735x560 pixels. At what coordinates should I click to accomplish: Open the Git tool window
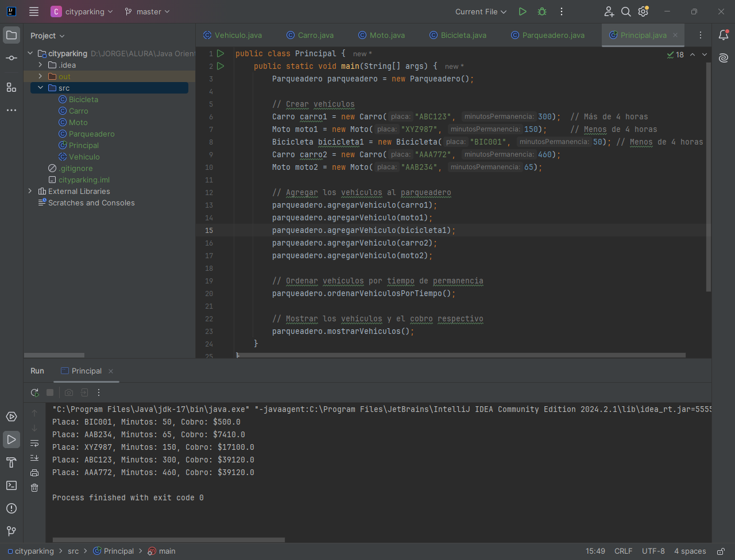[11, 531]
